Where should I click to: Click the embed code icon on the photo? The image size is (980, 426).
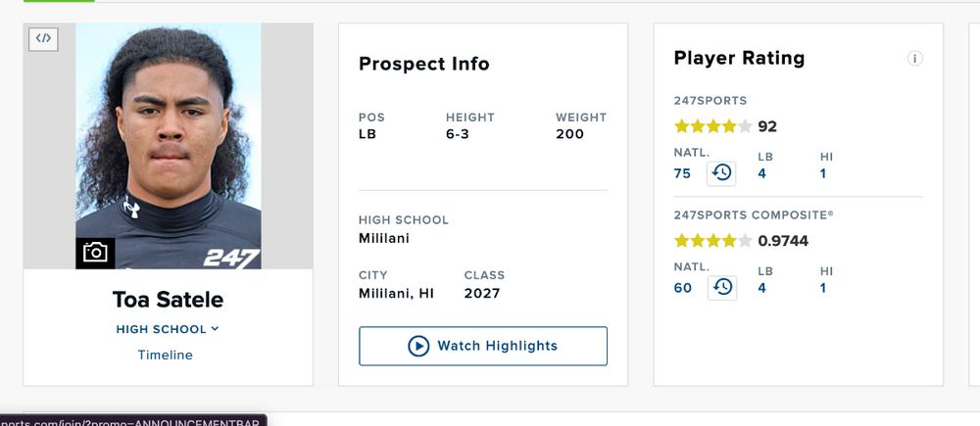pyautogui.click(x=43, y=39)
